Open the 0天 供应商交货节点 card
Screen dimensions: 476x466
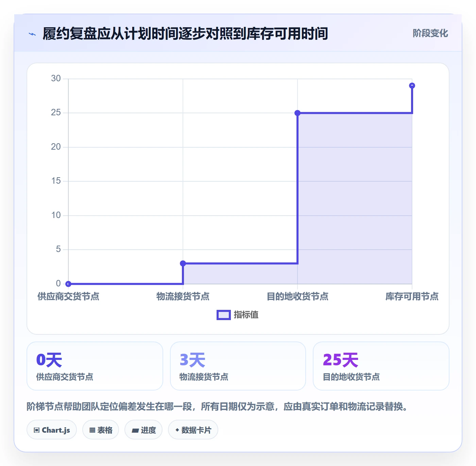tap(95, 366)
